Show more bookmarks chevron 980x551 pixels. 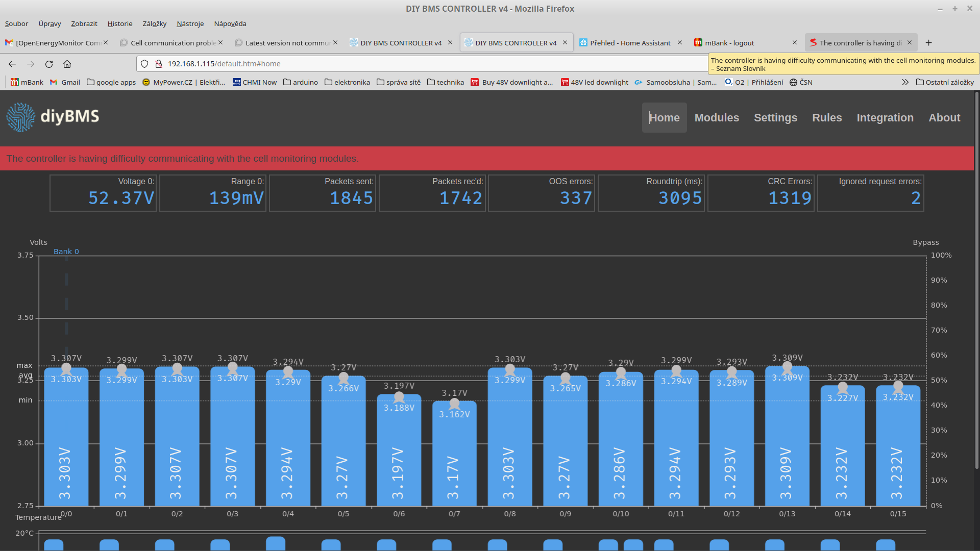[905, 82]
